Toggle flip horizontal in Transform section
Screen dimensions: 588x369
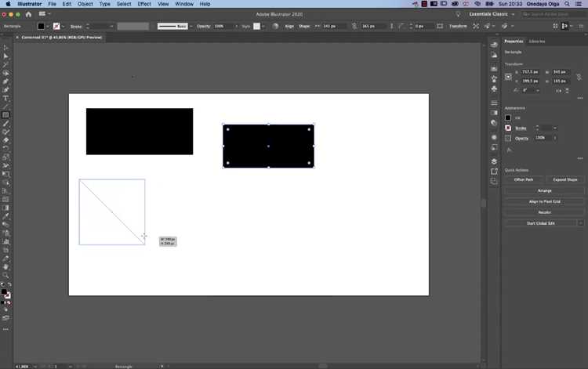click(559, 91)
